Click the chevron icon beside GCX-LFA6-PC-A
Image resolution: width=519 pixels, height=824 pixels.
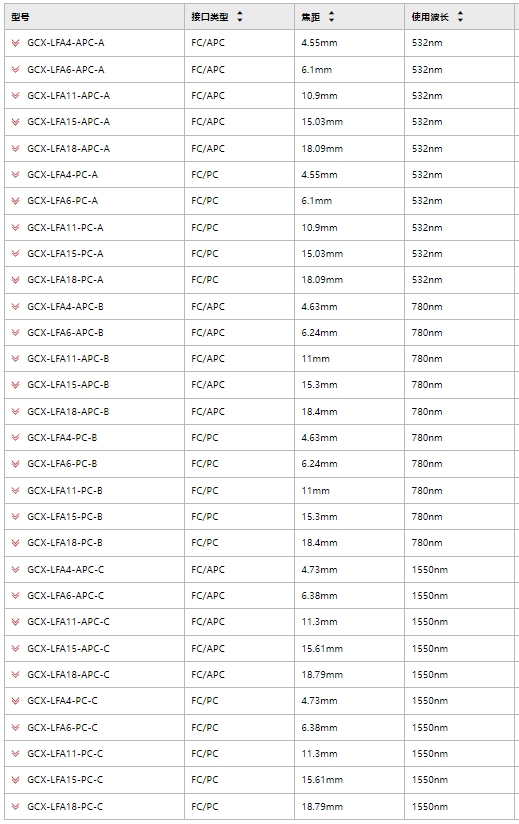coord(16,201)
